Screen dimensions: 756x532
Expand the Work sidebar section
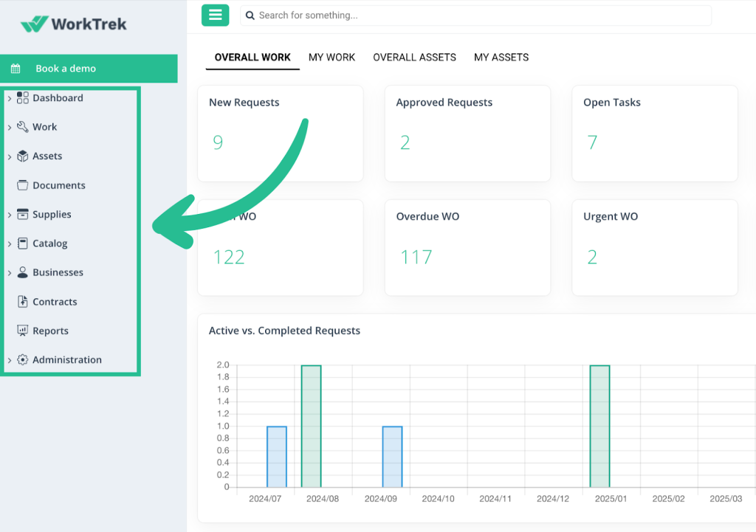(x=10, y=127)
